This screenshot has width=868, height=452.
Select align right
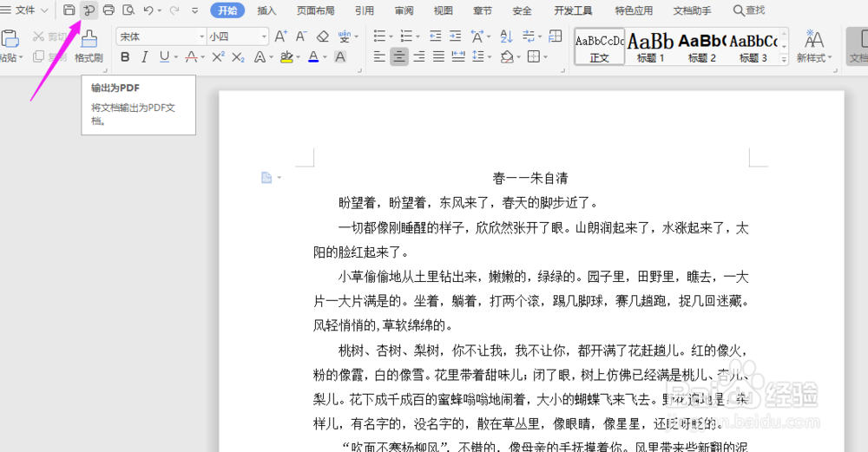419,56
